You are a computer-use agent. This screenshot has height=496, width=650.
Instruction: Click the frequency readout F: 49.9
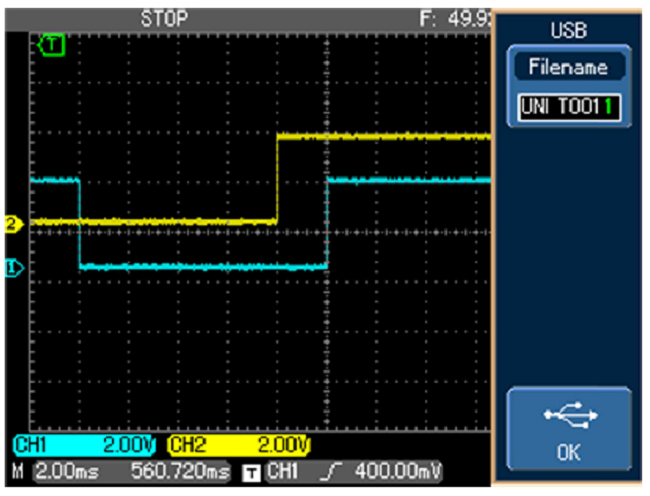(456, 18)
